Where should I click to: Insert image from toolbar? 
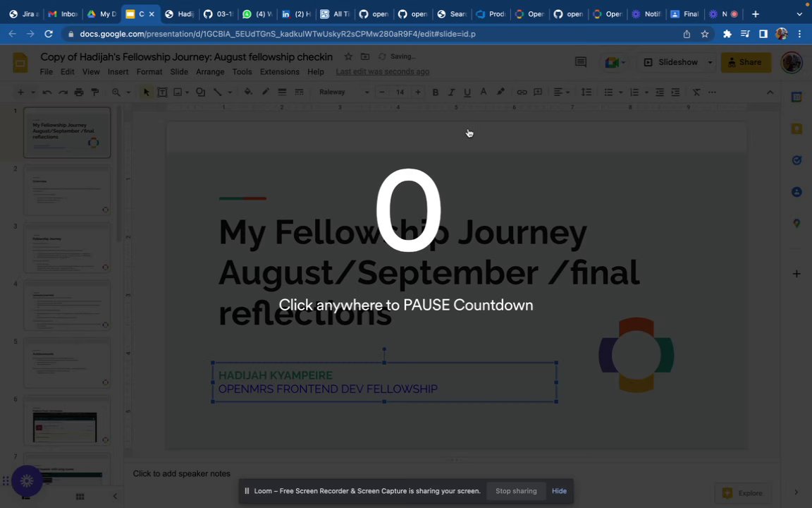pos(178,92)
